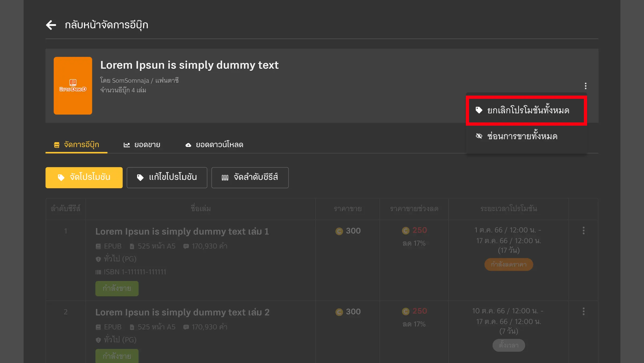The height and width of the screenshot is (363, 644).
Task: Click the orange Dek-D book cover thumbnail
Action: click(x=73, y=86)
